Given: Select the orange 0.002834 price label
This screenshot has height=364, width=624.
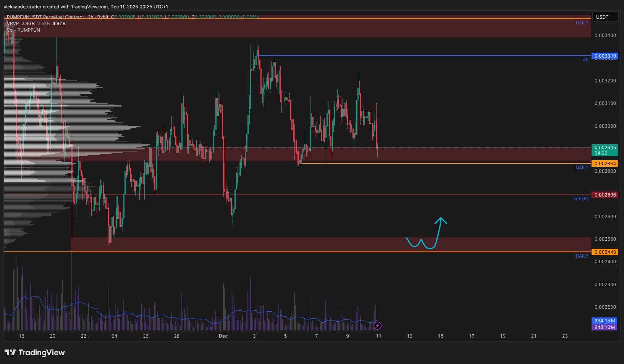Looking at the screenshot, I should tap(604, 164).
